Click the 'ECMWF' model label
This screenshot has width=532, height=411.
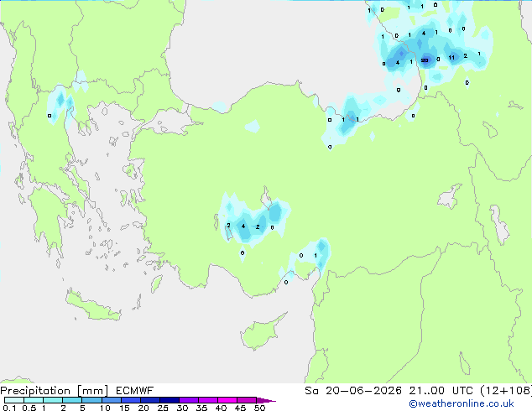135,391
